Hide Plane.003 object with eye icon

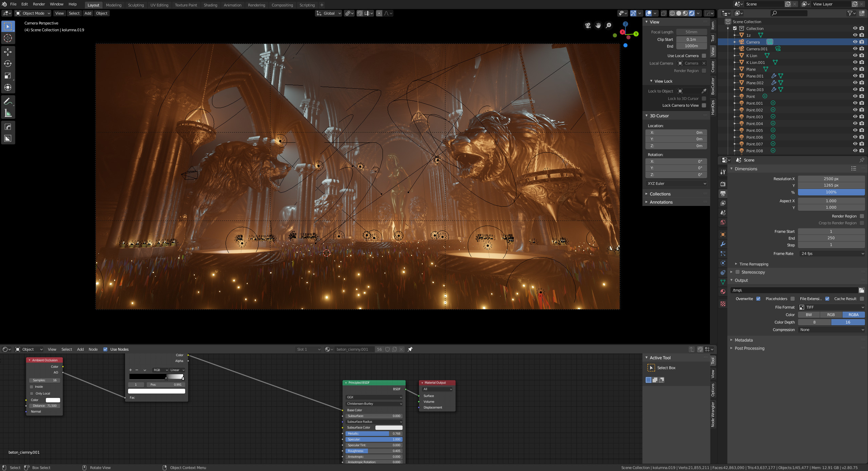tap(855, 89)
